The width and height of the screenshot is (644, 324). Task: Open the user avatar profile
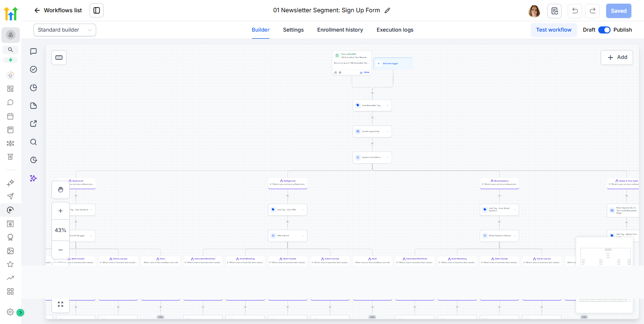point(534,11)
